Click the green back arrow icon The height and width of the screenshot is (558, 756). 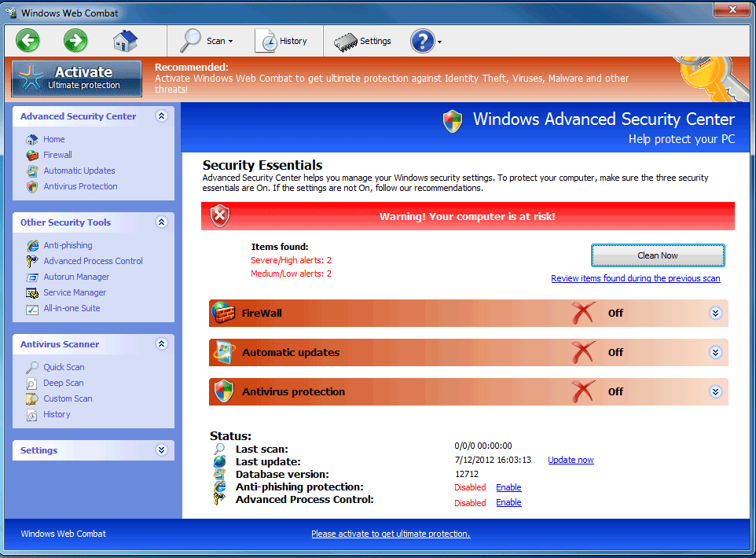click(x=28, y=40)
